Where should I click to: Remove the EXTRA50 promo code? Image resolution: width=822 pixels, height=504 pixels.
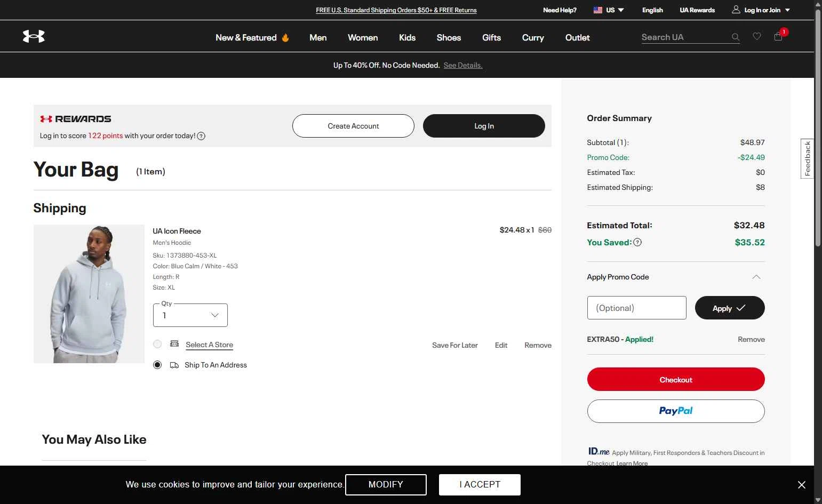pos(751,339)
